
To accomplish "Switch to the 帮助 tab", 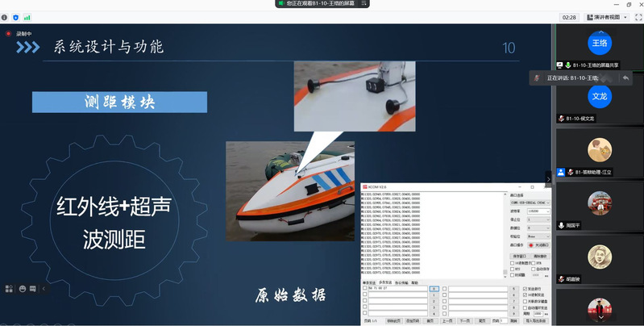I will 415,282.
